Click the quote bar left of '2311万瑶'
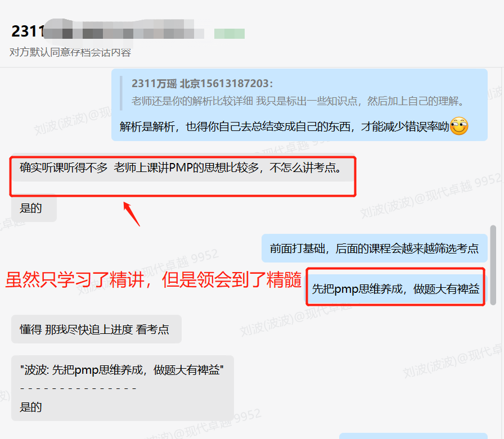This screenshot has width=504, height=439. click(x=121, y=93)
